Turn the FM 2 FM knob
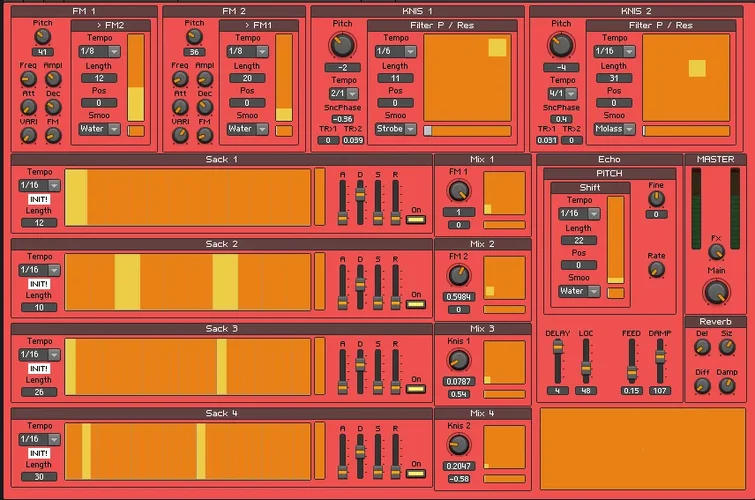755x500 pixels. click(205, 135)
